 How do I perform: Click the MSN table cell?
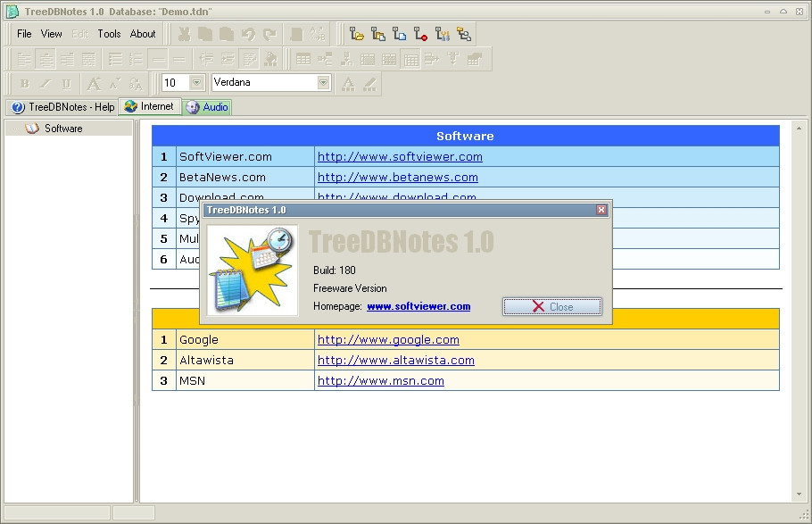245,380
